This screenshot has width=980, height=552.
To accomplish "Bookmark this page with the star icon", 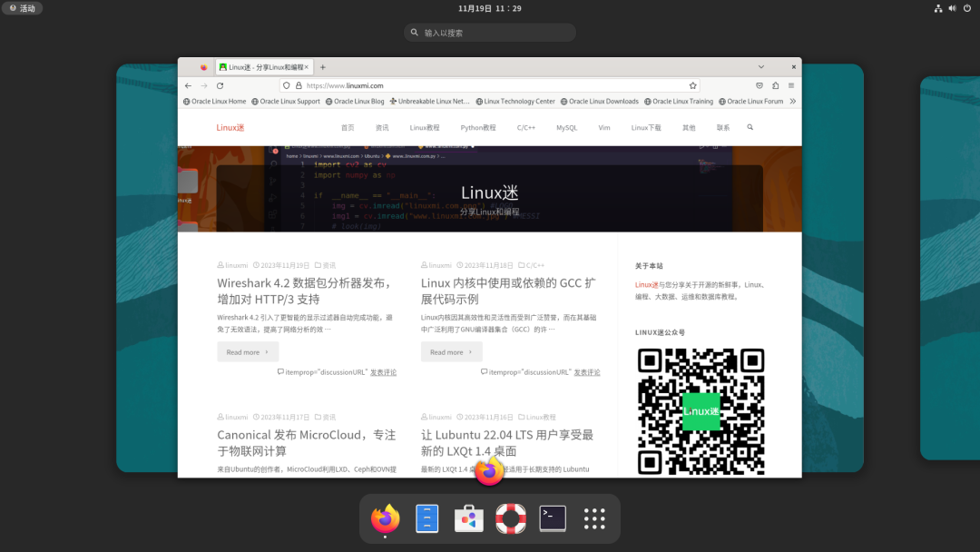I will tap(692, 85).
